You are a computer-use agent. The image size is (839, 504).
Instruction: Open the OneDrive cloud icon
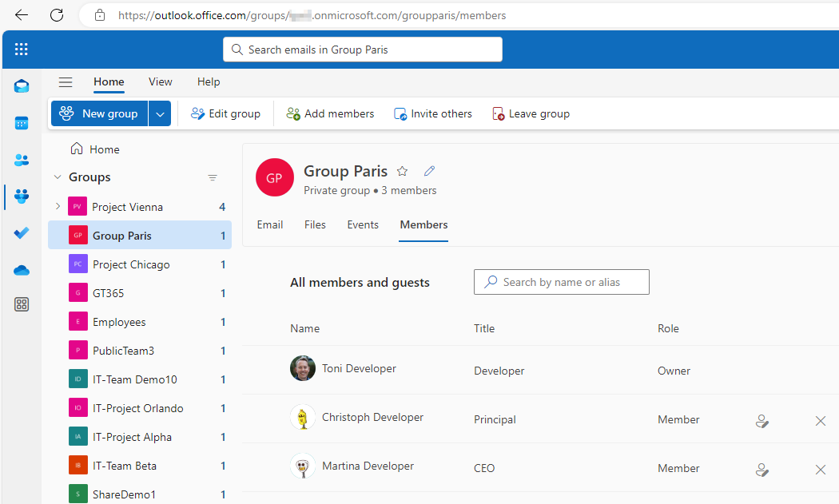coord(22,271)
